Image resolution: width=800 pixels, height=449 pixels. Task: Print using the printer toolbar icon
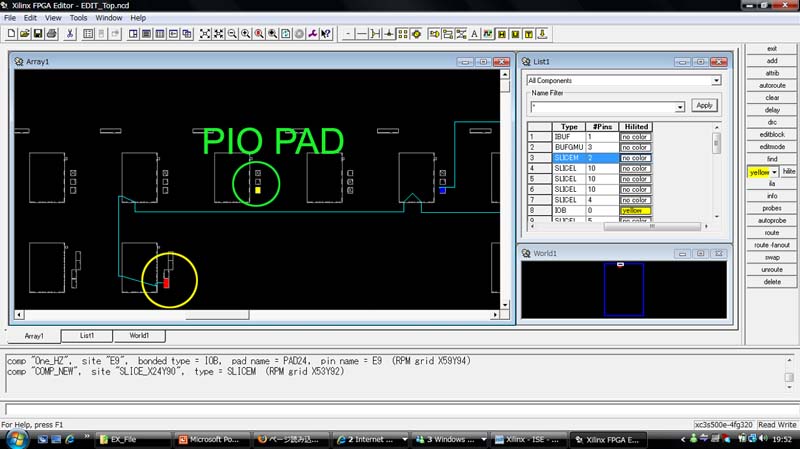pos(52,34)
